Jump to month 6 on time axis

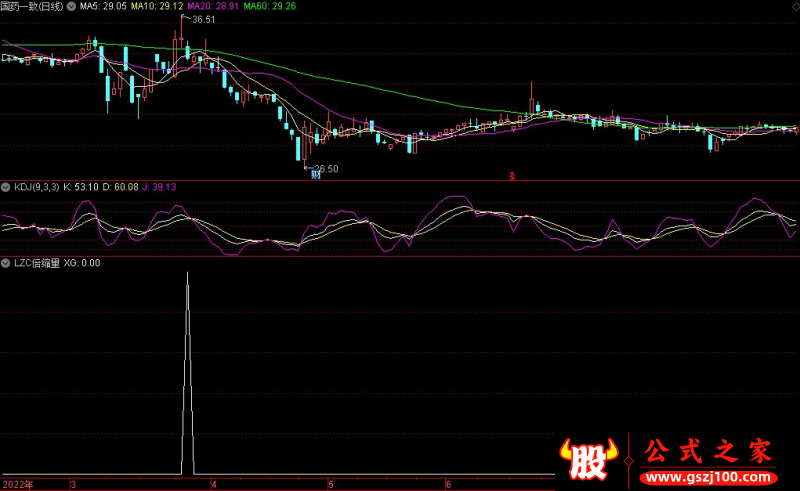tap(447, 484)
